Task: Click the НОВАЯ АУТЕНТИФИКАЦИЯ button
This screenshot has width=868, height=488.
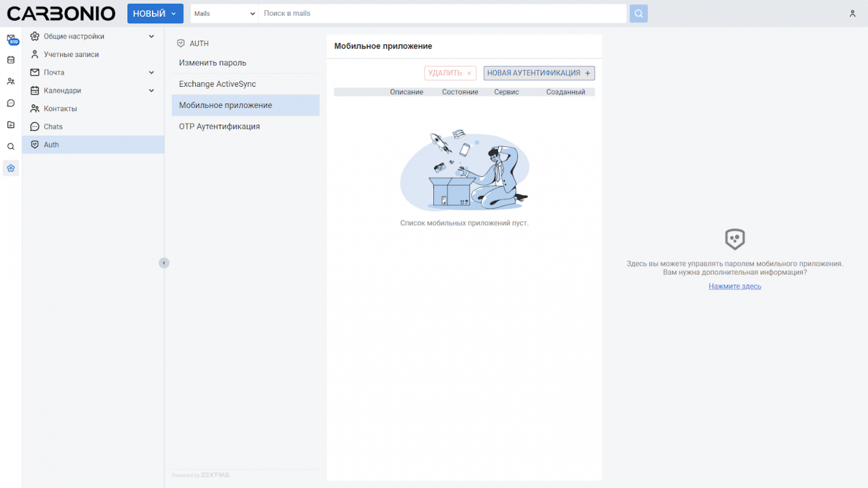Action: [539, 73]
